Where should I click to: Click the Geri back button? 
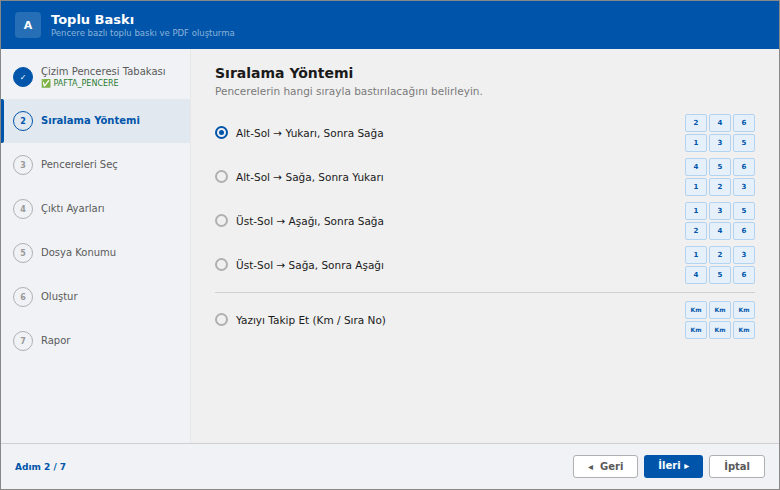pyautogui.click(x=605, y=467)
